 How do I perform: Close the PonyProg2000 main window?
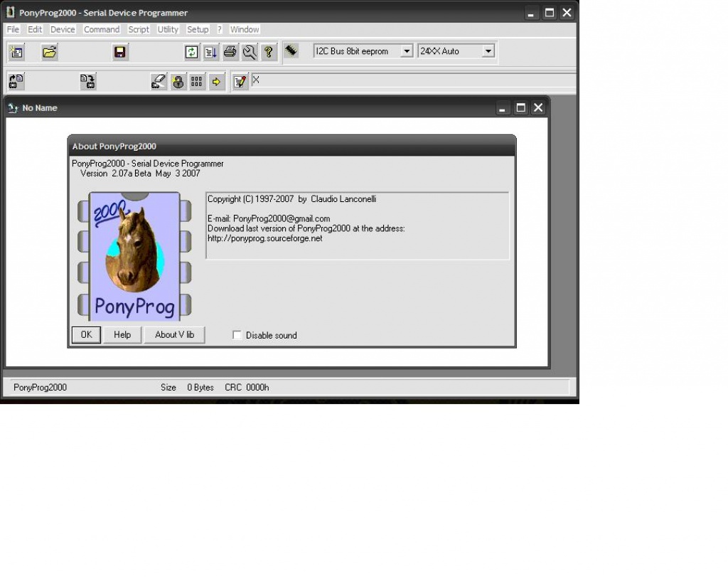pyautogui.click(x=567, y=13)
